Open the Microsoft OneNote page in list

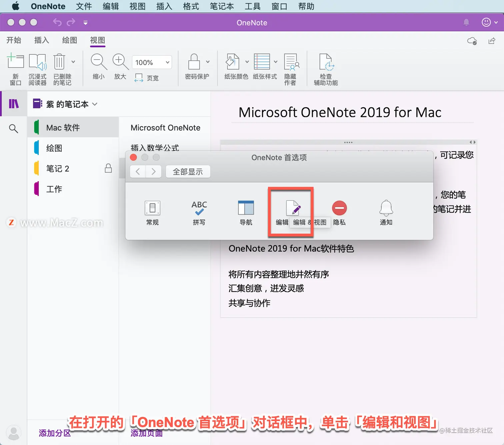click(165, 128)
